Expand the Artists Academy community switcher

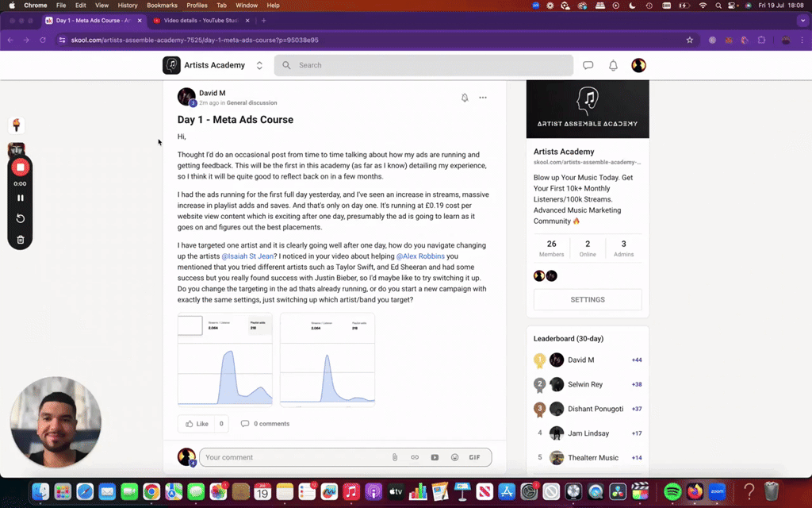(x=259, y=65)
